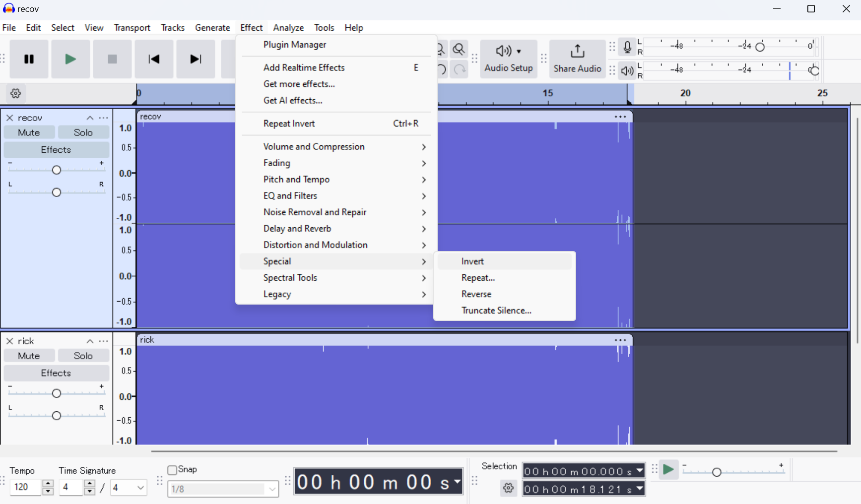
Task: Click the Share Audio upload icon
Action: click(577, 52)
